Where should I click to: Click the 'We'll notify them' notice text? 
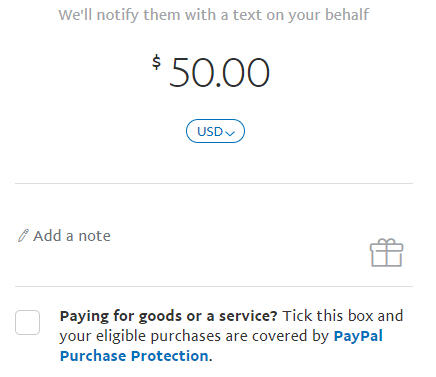214,15
